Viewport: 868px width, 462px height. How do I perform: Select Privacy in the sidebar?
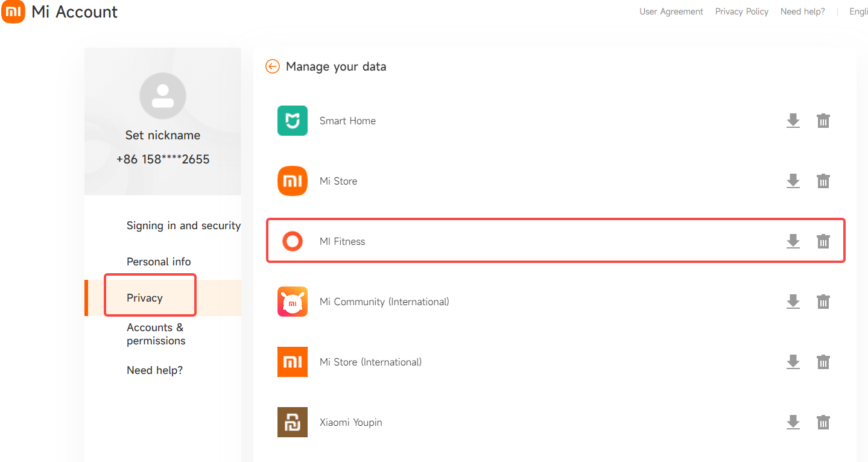point(145,298)
